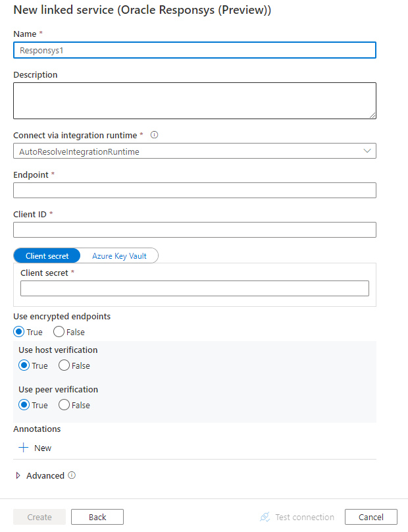This screenshot has height=532, width=408.
Task: Click the integration runtime dropdown chevron
Action: 367,151
